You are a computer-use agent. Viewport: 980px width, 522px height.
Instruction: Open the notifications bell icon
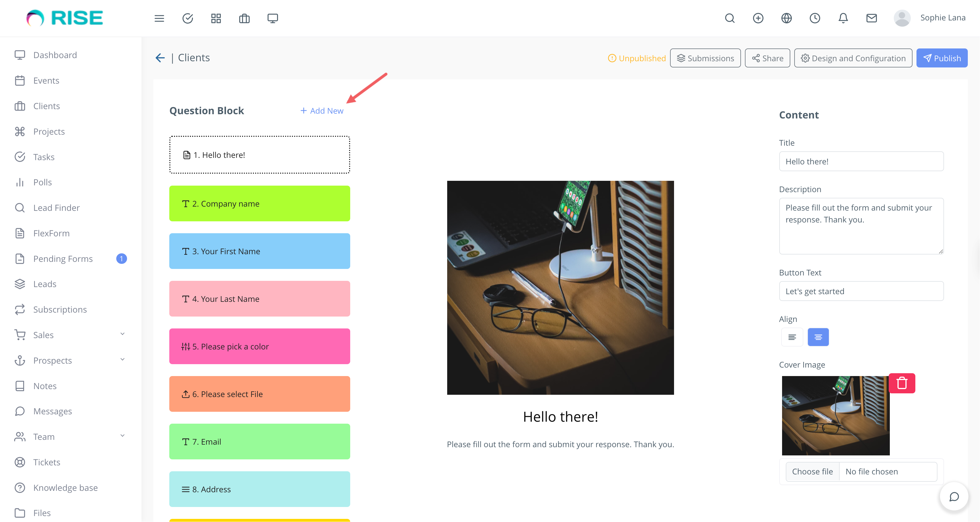843,18
